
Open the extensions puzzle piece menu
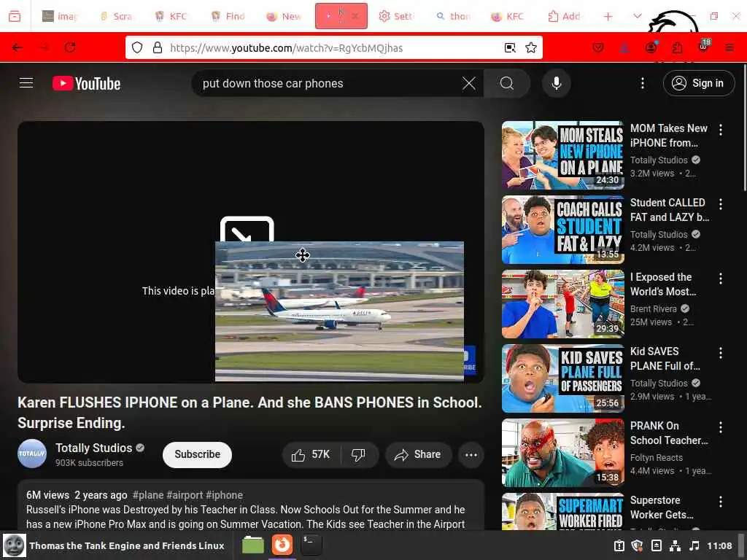click(x=677, y=47)
